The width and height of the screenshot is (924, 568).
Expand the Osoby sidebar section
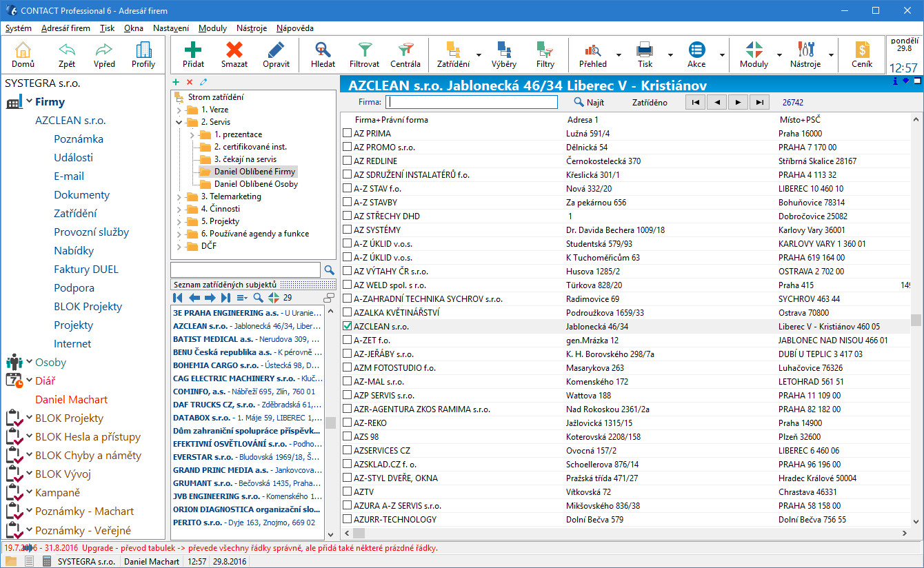pyautogui.click(x=30, y=362)
